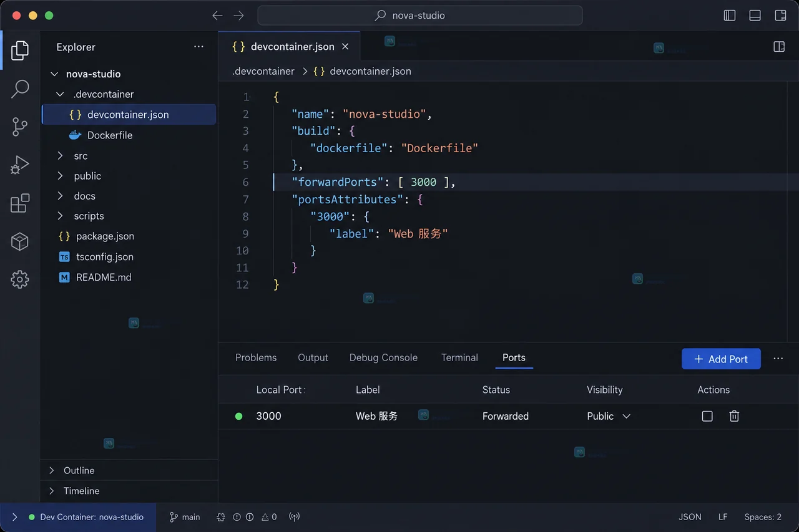The height and width of the screenshot is (532, 799).
Task: Click the Label column header
Action: (368, 390)
